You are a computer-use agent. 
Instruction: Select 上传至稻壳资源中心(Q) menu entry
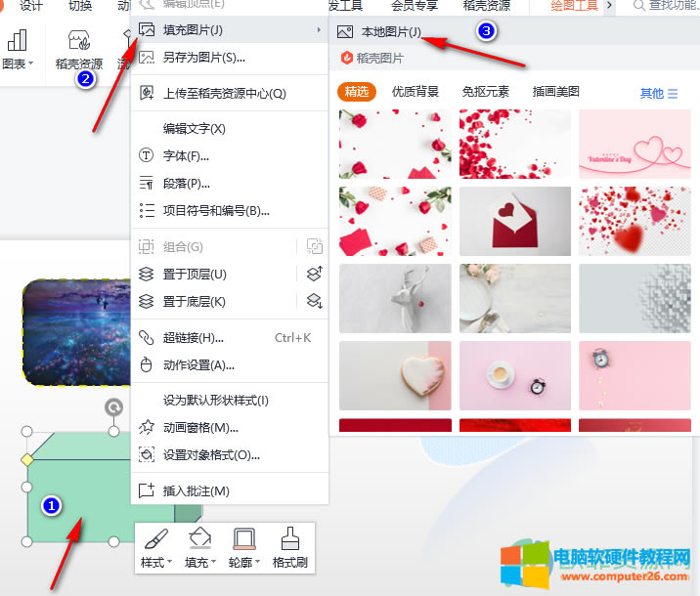(x=230, y=93)
